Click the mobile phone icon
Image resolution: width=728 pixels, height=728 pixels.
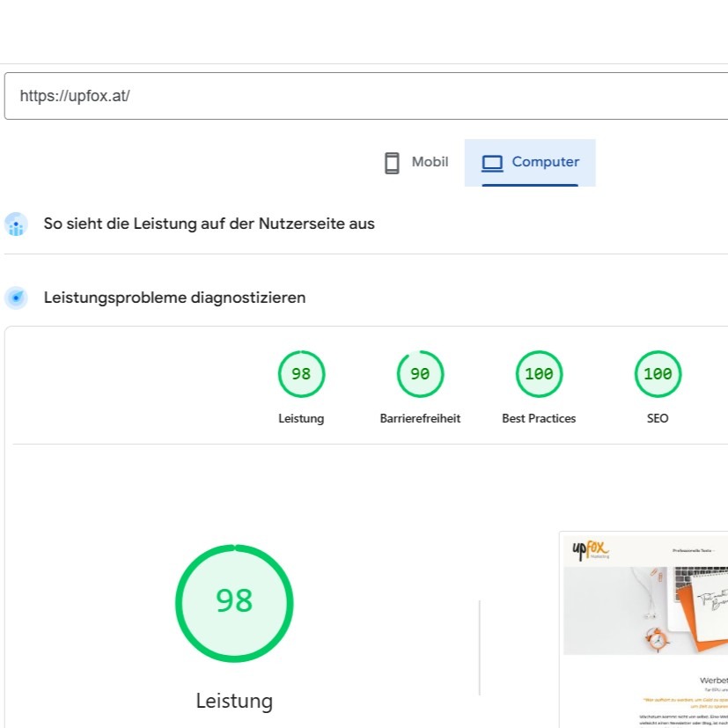point(392,163)
